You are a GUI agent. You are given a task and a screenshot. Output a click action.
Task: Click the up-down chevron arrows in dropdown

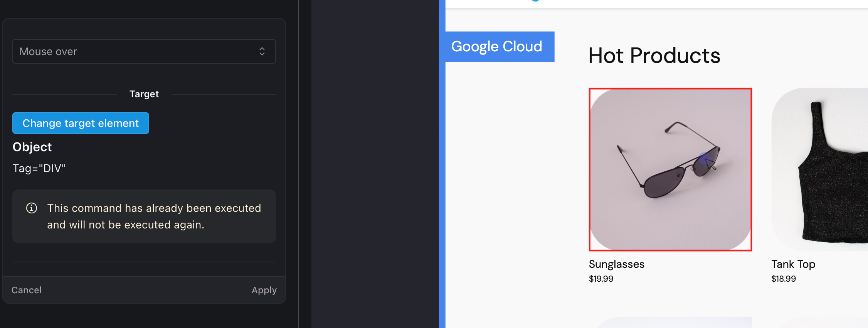(x=262, y=51)
